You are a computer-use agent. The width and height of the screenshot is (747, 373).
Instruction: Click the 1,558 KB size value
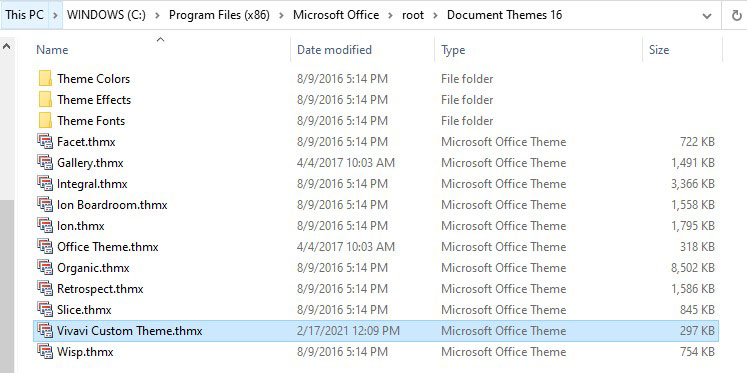click(693, 204)
